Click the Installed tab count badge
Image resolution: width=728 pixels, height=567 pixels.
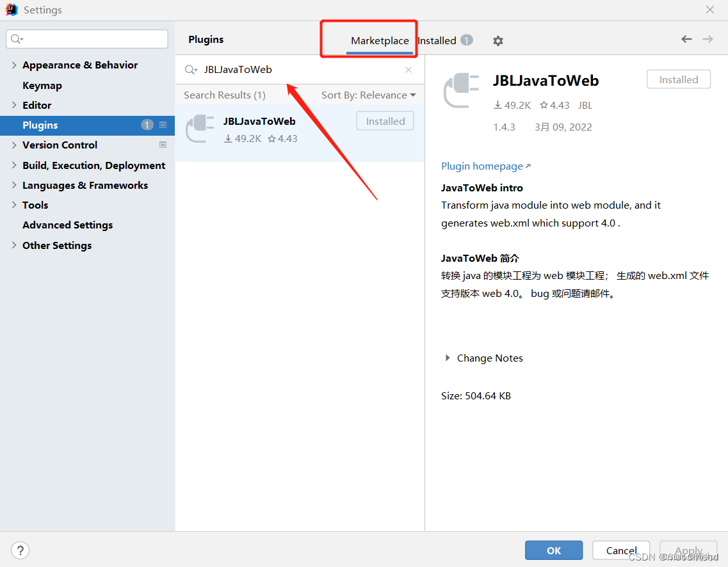(467, 40)
